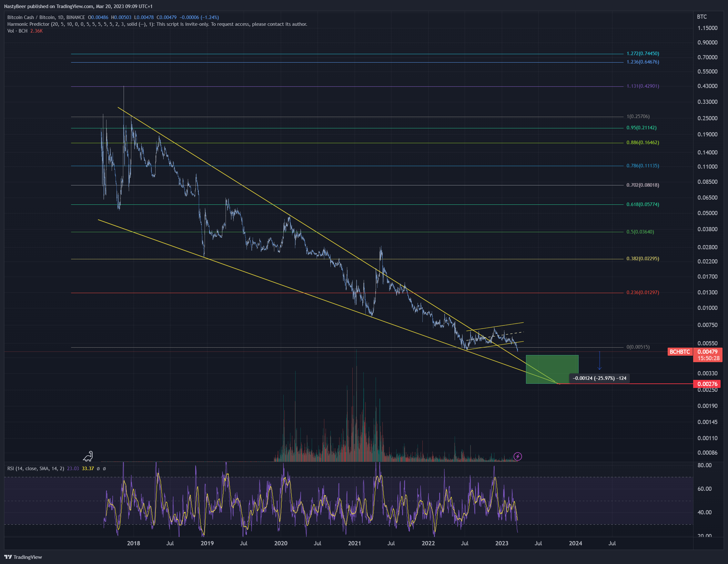728x564 pixels.
Task: Click the 2024 label on the time axis
Action: pos(575,543)
